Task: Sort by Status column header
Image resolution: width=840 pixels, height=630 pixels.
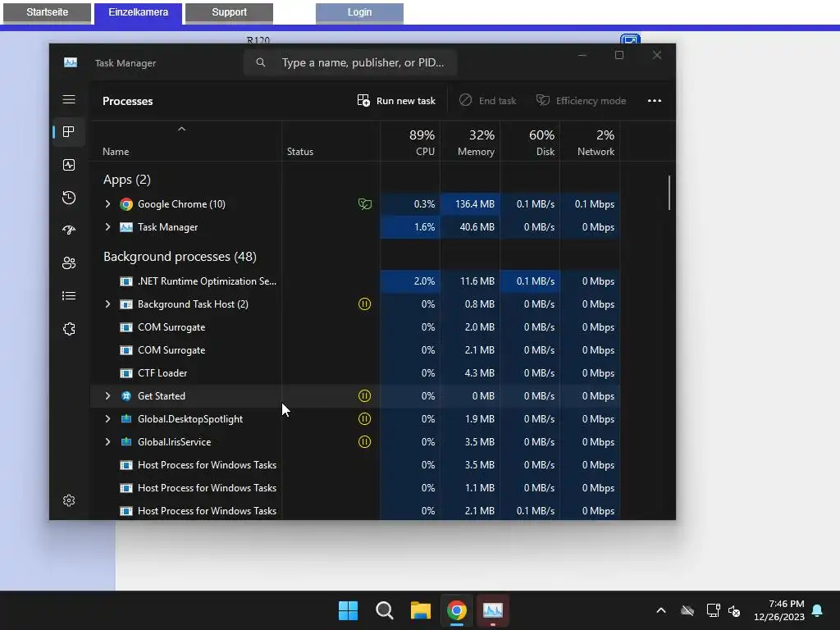Action: [331, 142]
